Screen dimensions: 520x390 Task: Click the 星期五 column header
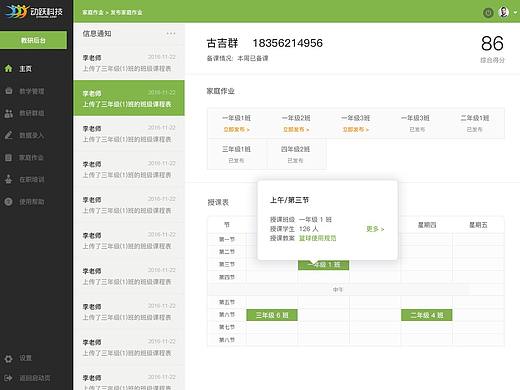[478, 225]
